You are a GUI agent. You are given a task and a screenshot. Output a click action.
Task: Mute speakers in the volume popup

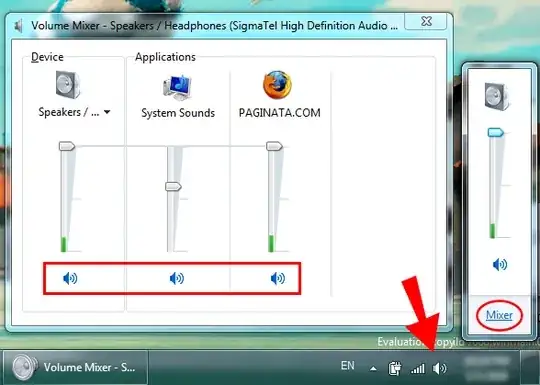[500, 264]
